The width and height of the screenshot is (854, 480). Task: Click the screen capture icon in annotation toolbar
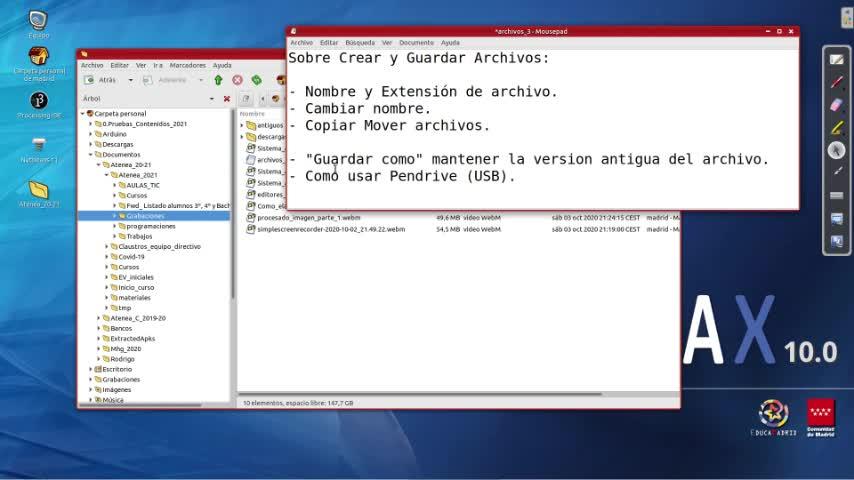pos(837,218)
